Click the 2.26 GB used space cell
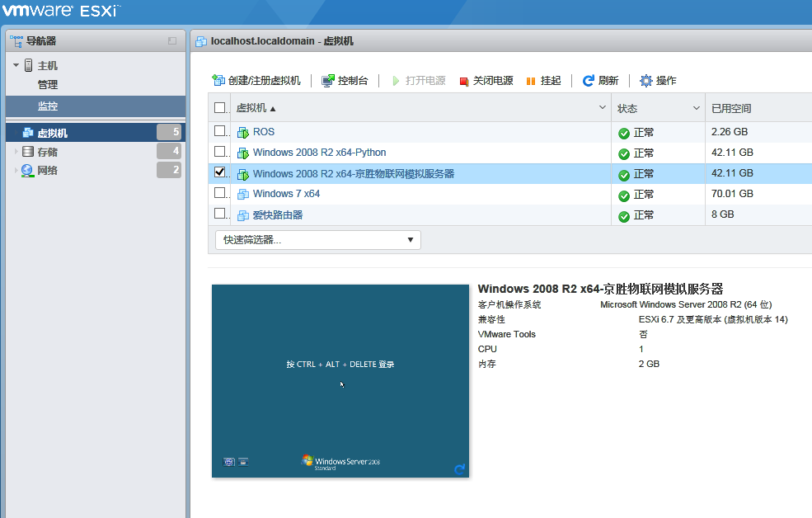The width and height of the screenshot is (812, 518). click(x=729, y=132)
